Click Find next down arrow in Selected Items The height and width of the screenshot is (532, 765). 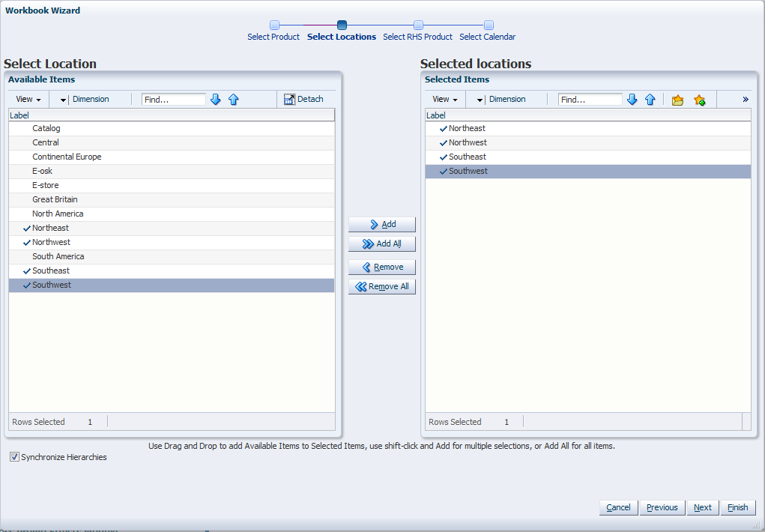click(632, 100)
